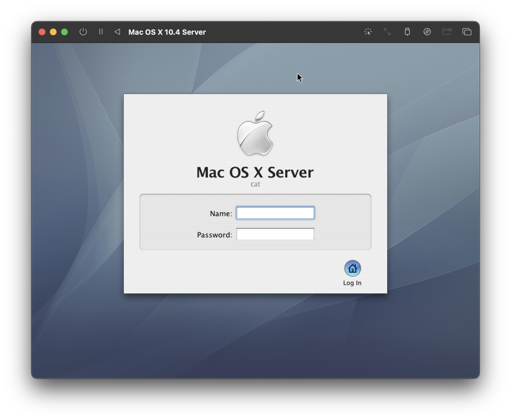Viewport: 511px width, 420px height.
Task: Open the disc drive image menu
Action: (x=427, y=32)
